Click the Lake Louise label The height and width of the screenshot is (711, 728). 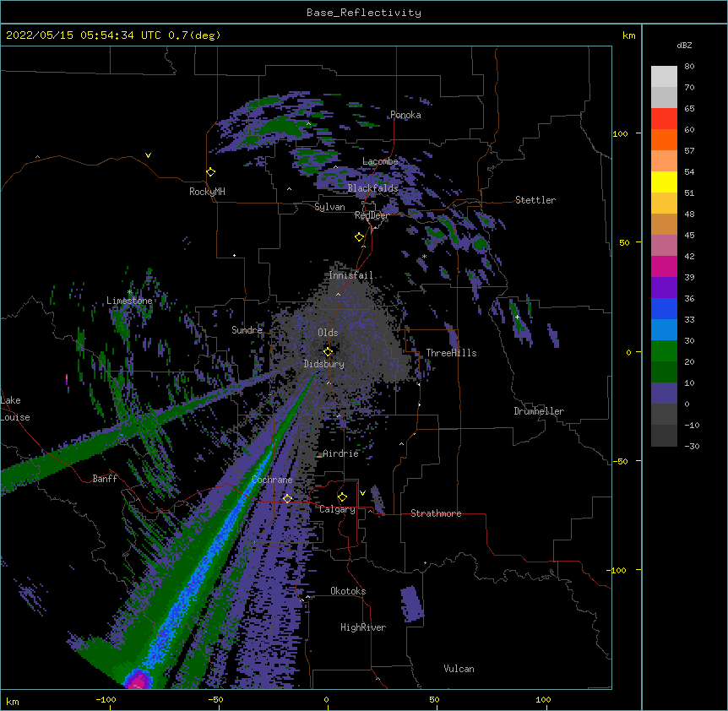[x=15, y=409]
